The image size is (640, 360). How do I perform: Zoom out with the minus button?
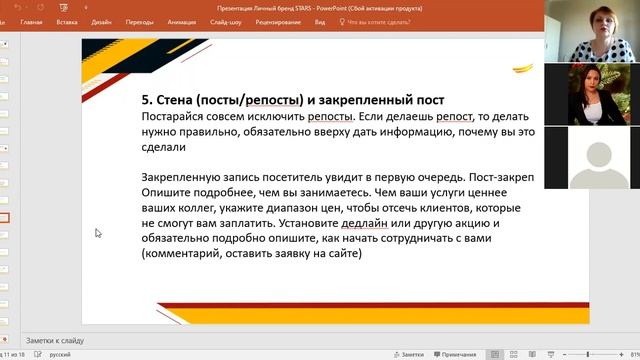pyautogui.click(x=564, y=355)
